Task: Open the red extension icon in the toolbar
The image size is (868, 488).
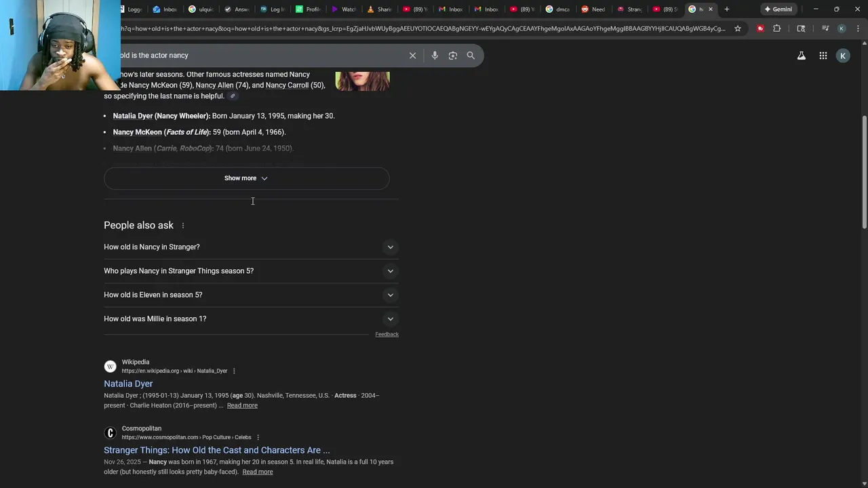Action: click(x=760, y=28)
